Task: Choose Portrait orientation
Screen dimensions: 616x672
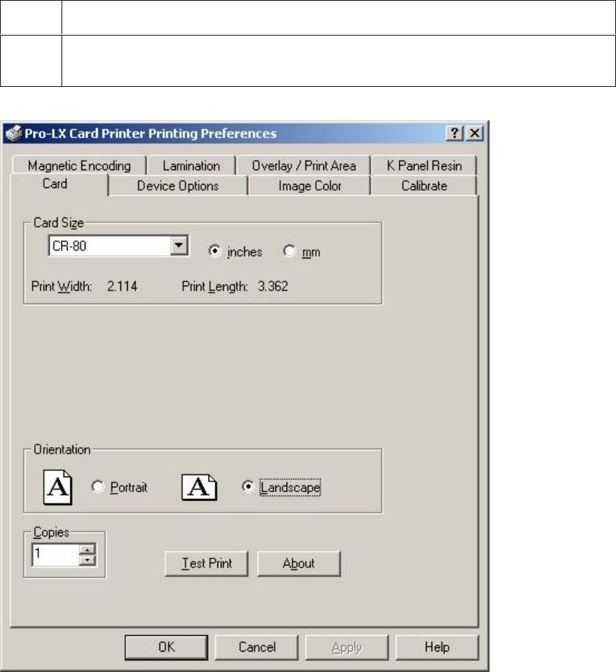Action: [98, 487]
